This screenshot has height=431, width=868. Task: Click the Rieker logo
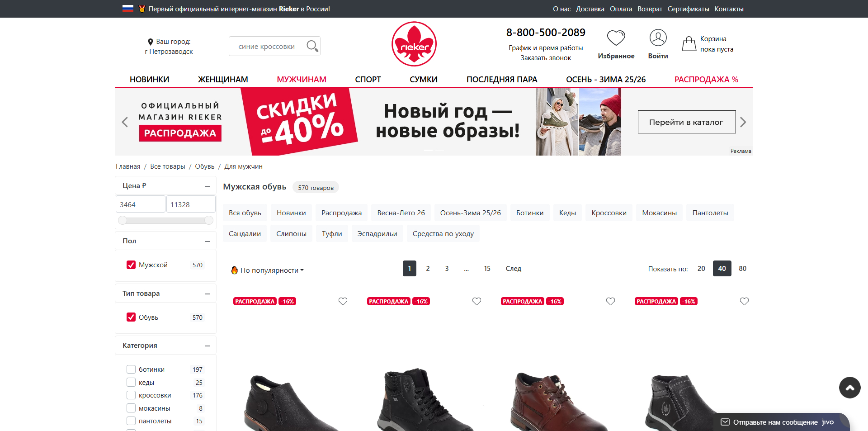[414, 44]
